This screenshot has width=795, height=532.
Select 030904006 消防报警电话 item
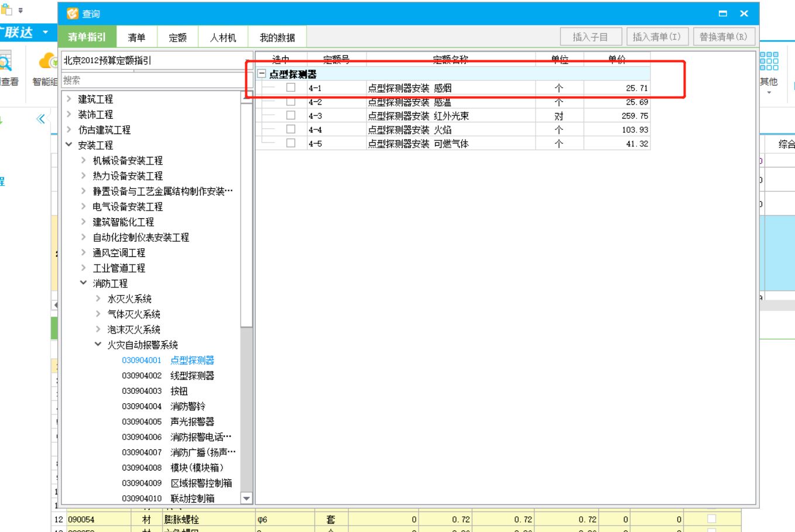click(177, 437)
